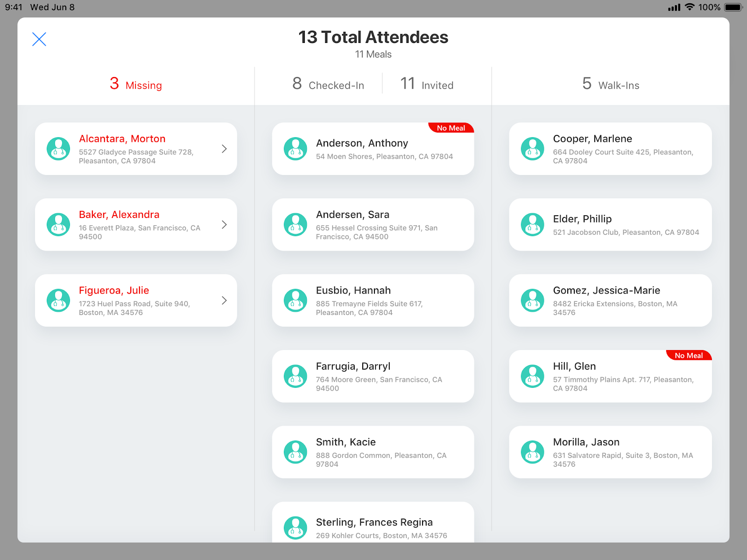Viewport: 747px width, 560px height.
Task: Expand Baker, Alexandra details chevron
Action: [224, 225]
